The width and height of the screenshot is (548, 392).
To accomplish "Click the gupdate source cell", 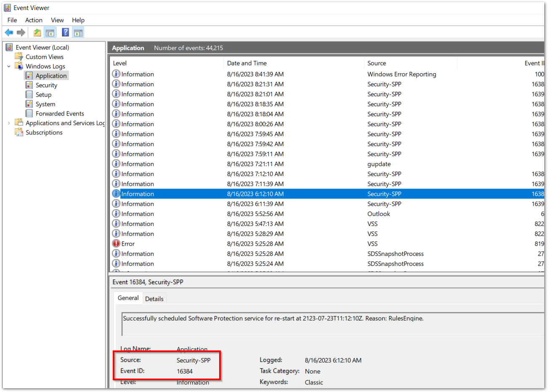I will pos(379,164).
